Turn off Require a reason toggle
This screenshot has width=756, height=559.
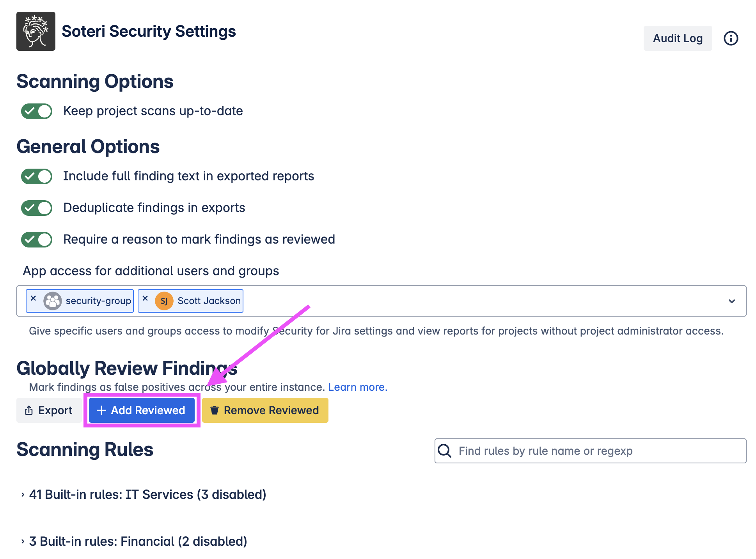37,240
